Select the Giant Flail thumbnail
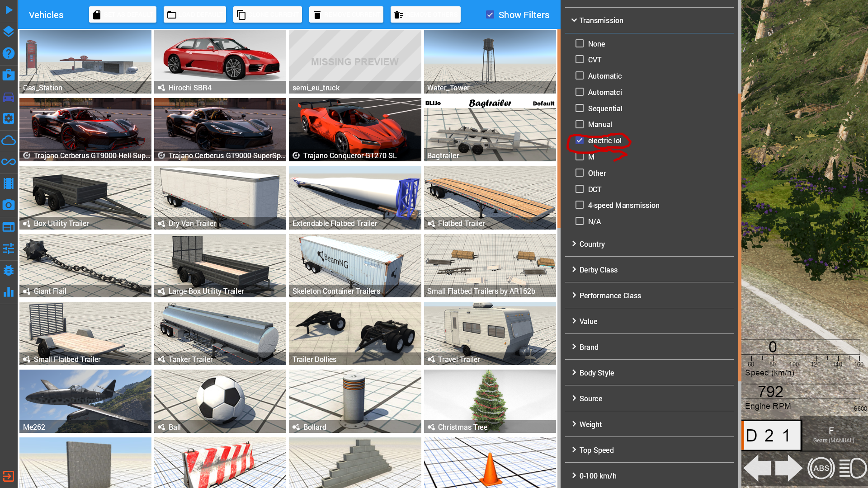This screenshot has height=488, width=868. click(85, 265)
